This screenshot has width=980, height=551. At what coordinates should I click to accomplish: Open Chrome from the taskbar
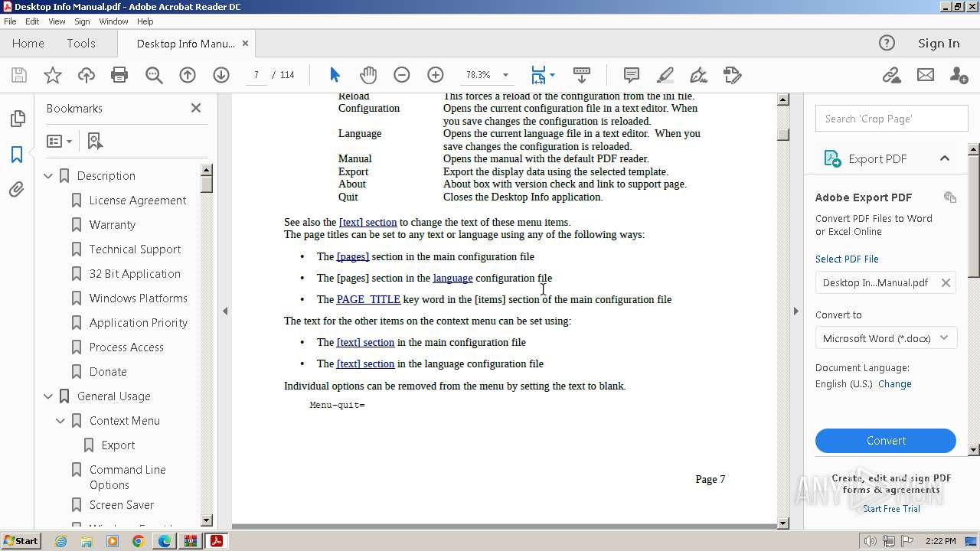pos(138,541)
